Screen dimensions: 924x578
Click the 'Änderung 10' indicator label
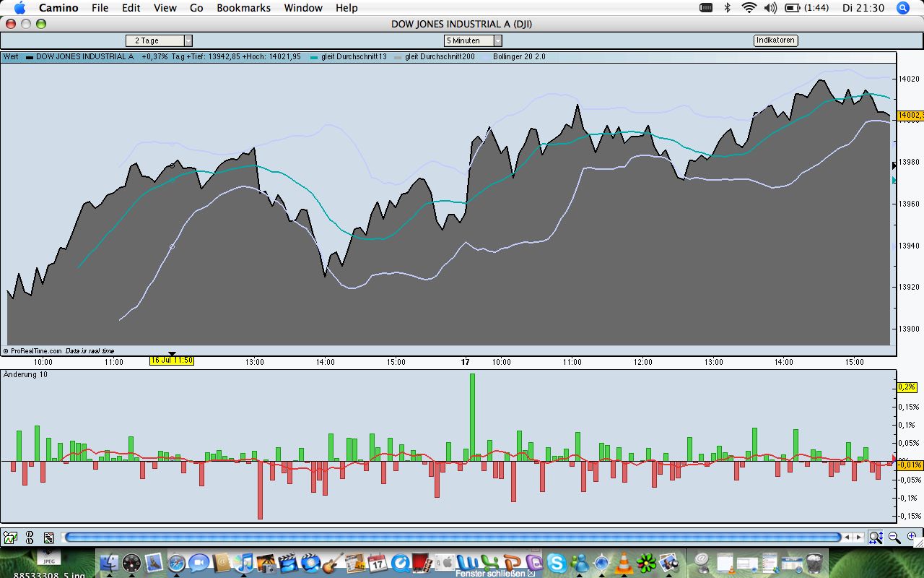coord(25,374)
